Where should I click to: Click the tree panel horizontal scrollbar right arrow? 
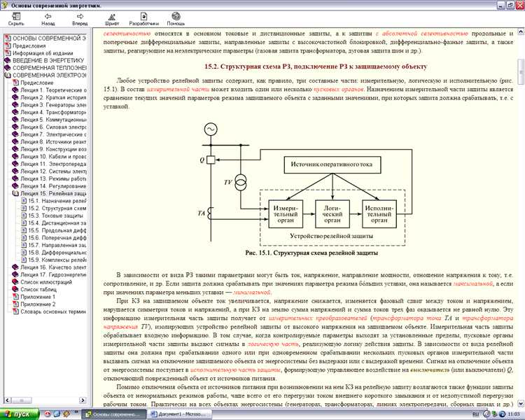pos(83,401)
